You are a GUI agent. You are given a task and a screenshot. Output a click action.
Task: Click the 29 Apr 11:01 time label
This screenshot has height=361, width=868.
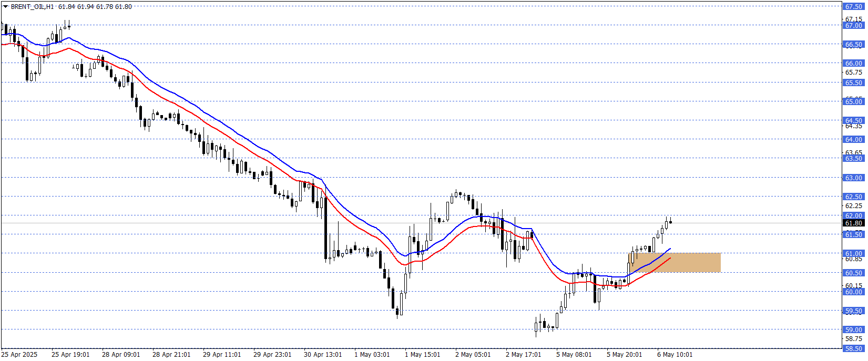[222, 355]
